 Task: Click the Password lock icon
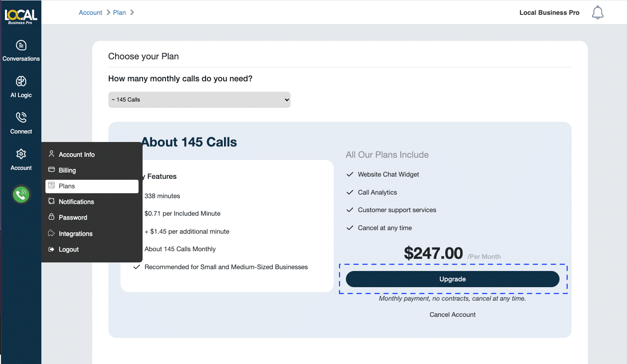pyautogui.click(x=51, y=217)
